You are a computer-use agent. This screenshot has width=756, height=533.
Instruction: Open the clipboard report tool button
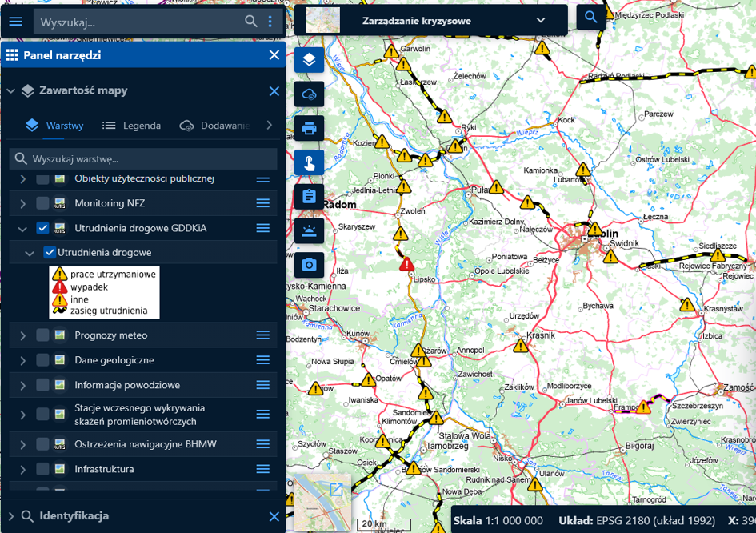(x=309, y=196)
